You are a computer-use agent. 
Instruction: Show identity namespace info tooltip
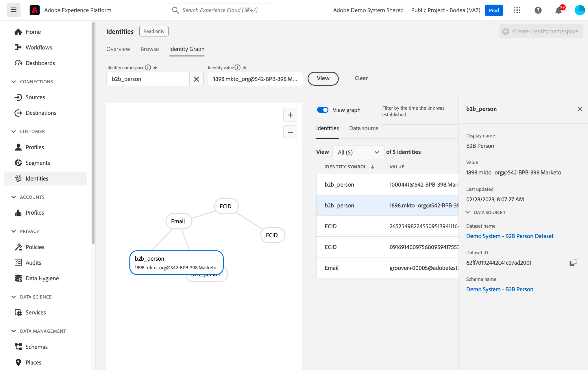(148, 67)
